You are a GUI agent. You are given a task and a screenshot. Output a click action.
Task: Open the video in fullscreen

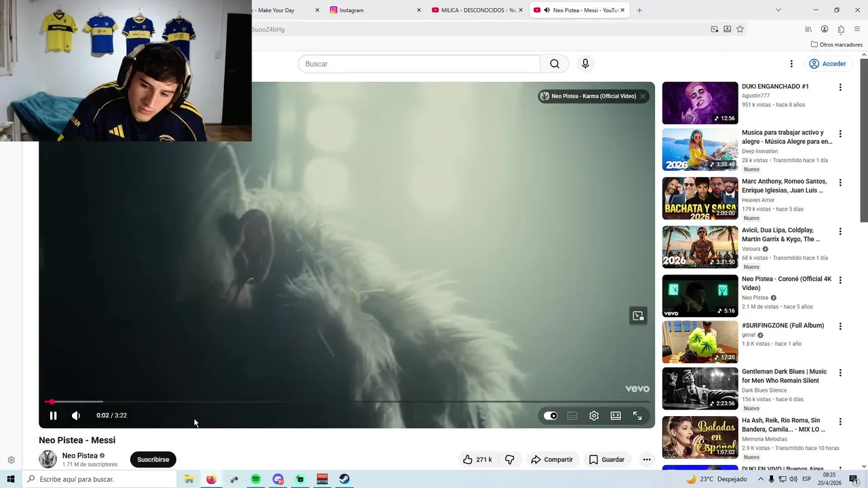pyautogui.click(x=637, y=415)
